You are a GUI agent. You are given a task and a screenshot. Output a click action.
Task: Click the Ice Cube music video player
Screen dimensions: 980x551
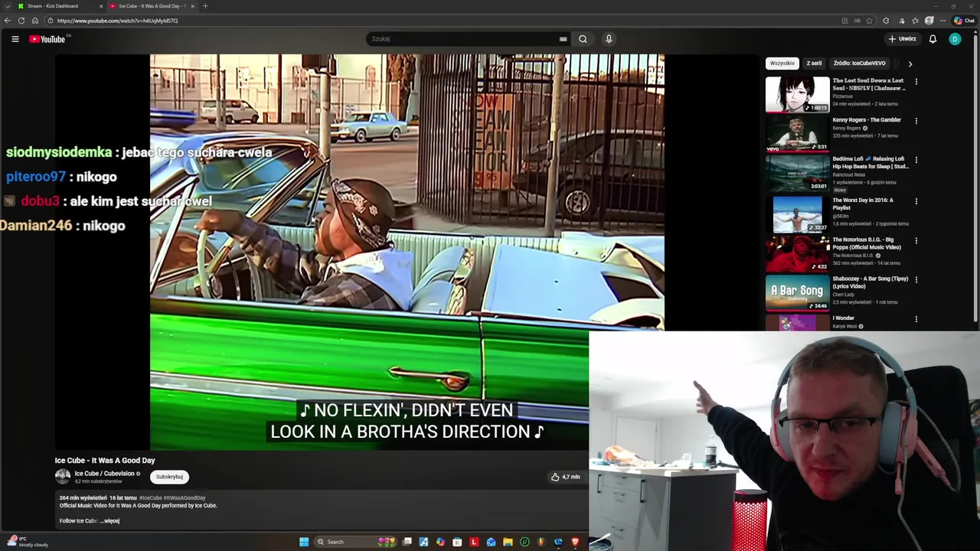point(407,252)
